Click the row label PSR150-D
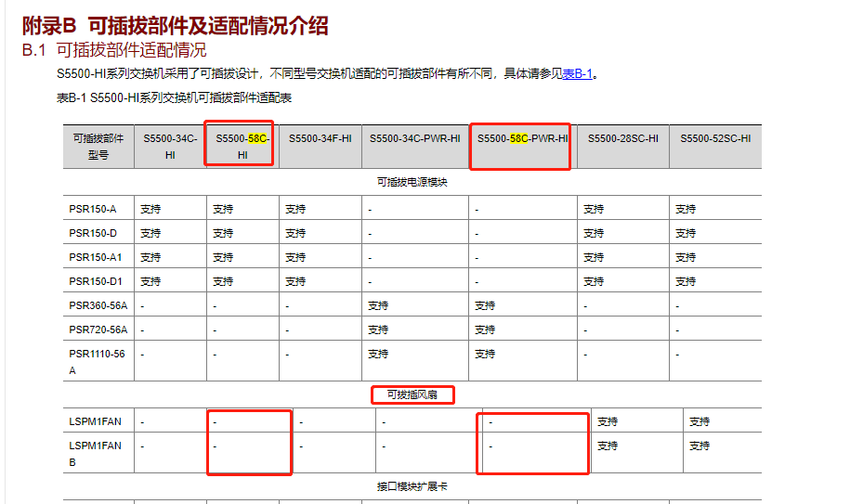Viewport: 850px width, 504px height. 93,233
